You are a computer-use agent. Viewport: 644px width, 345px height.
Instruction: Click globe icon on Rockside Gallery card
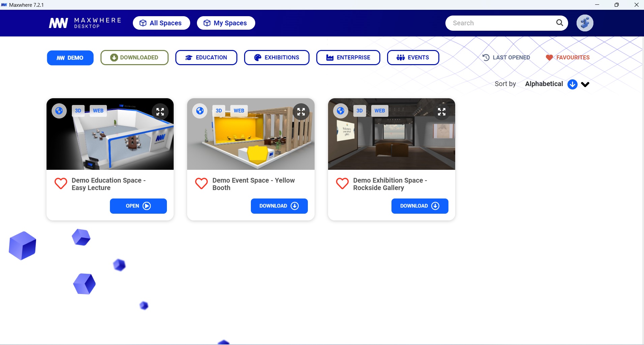[x=341, y=111]
